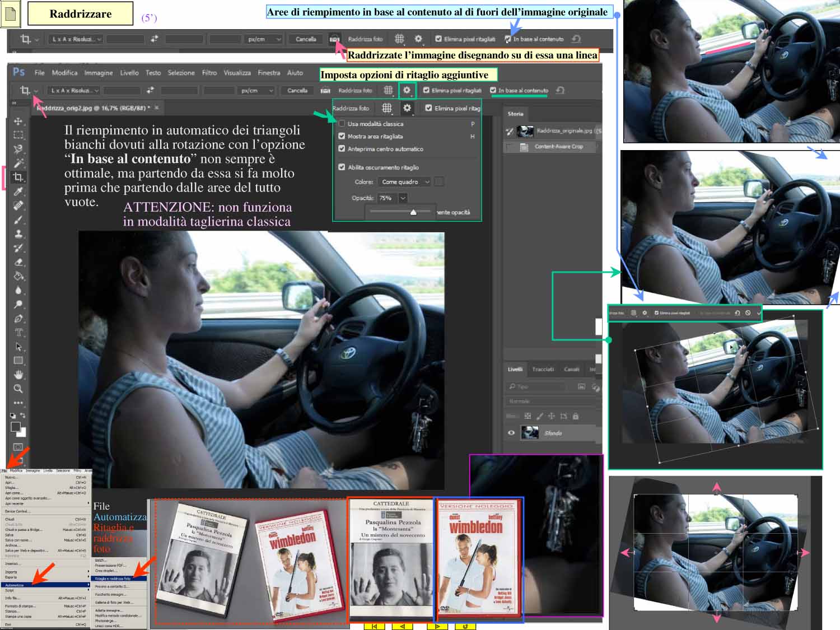Hide the Sfondo layer with the eye icon
Screen dimensions: 840x630
tap(511, 433)
